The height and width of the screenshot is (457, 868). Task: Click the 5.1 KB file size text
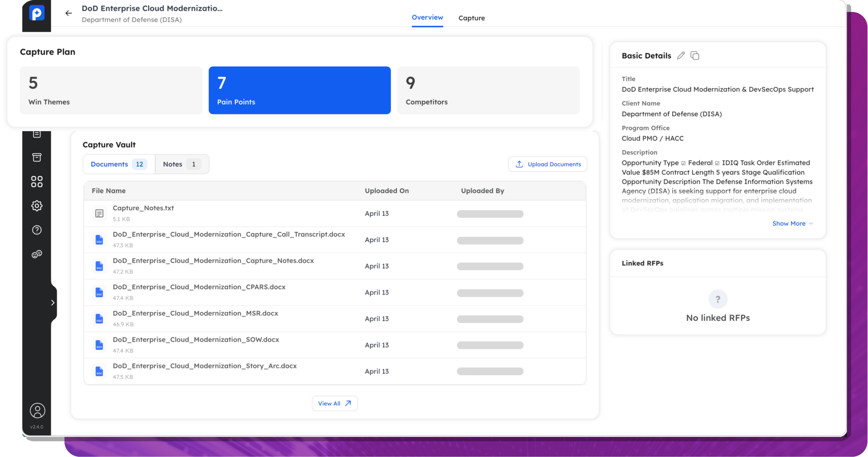coord(121,219)
